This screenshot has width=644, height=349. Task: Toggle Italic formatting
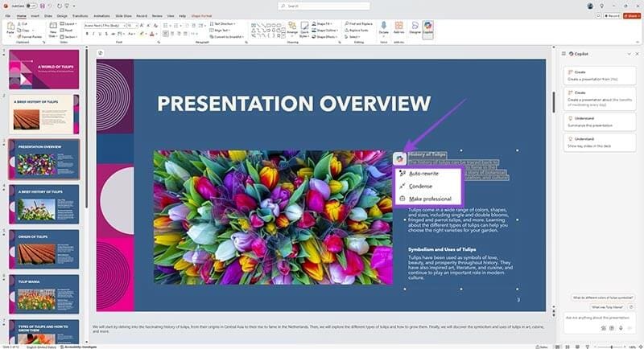93,34
